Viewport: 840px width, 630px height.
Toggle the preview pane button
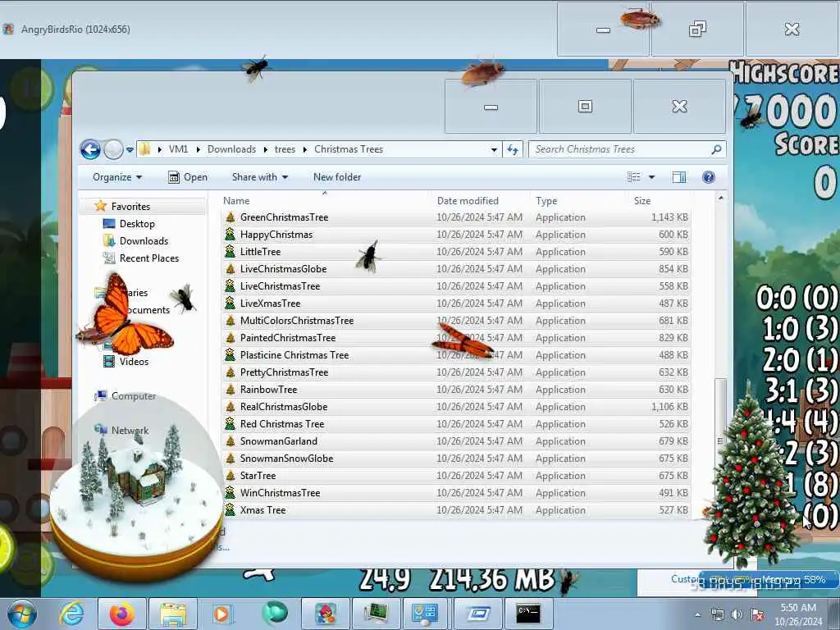[679, 177]
